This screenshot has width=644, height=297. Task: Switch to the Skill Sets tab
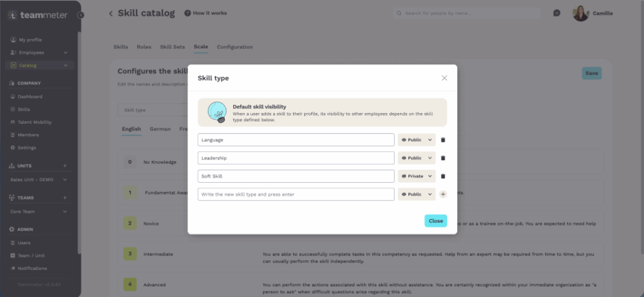(x=172, y=47)
